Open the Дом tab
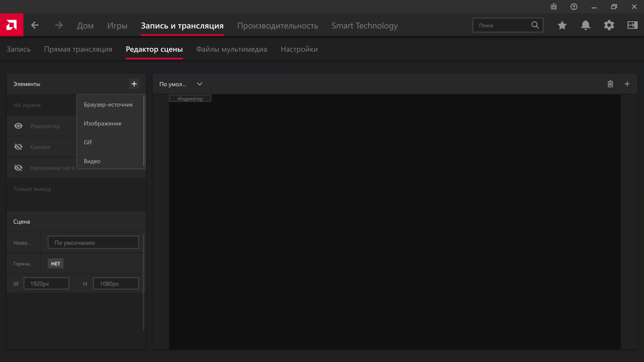Viewport: 644px width, 362px height. [85, 25]
